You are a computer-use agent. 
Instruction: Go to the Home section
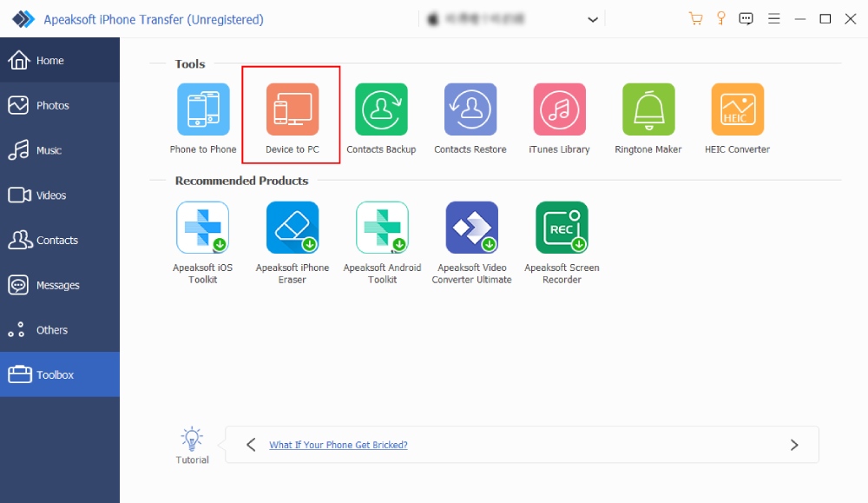[60, 61]
